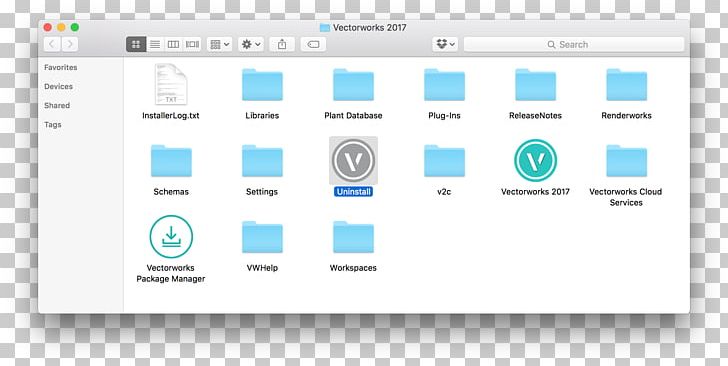Image resolution: width=728 pixels, height=366 pixels.
Task: Select the v2c folder
Action: tap(444, 161)
